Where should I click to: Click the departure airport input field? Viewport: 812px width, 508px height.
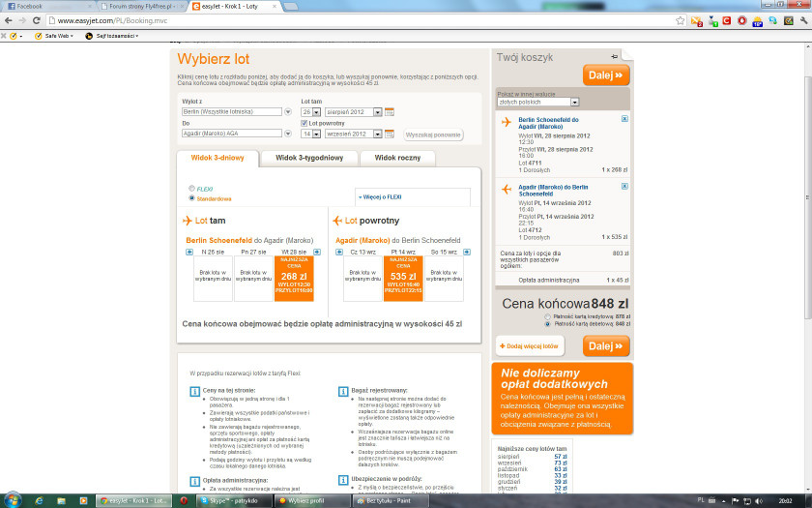tap(231, 112)
